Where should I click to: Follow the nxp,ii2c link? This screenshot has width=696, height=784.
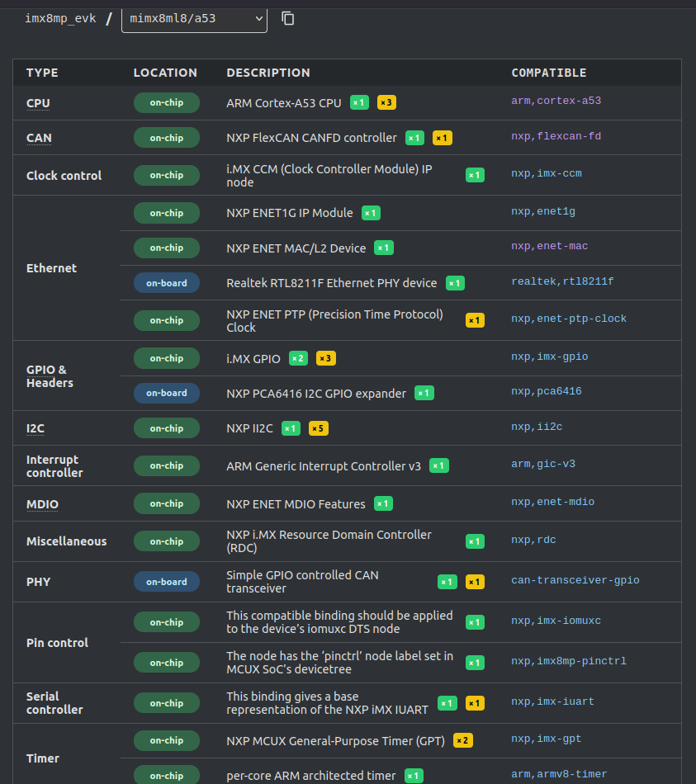[x=537, y=427]
